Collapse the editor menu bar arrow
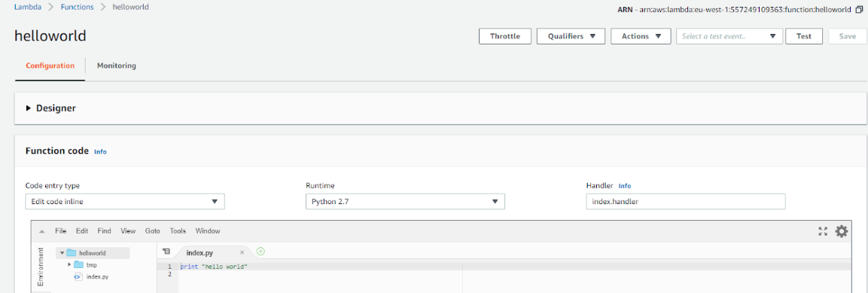 coord(42,231)
